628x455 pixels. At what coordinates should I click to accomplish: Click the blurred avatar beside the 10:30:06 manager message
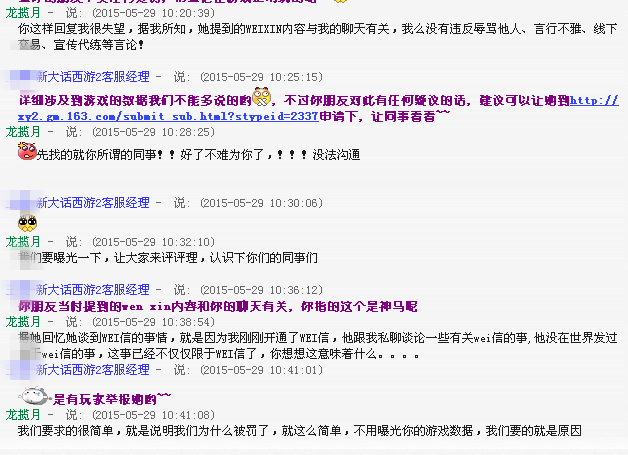20,202
